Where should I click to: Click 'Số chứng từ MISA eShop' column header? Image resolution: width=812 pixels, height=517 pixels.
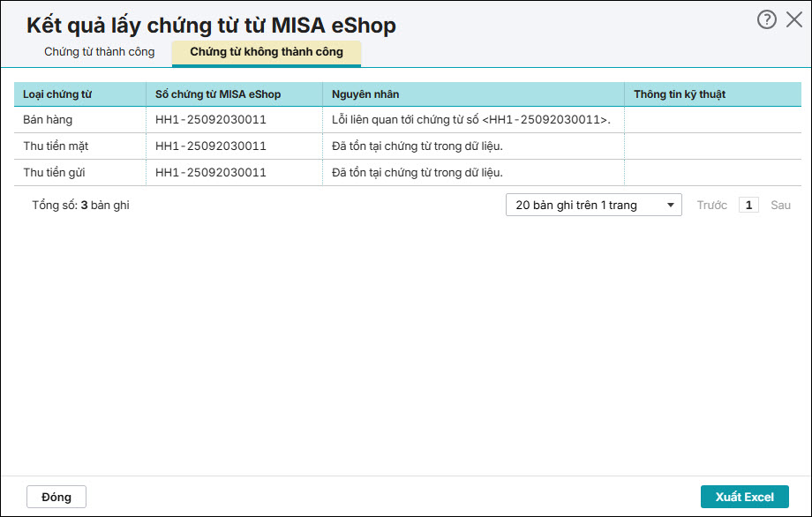click(x=217, y=94)
